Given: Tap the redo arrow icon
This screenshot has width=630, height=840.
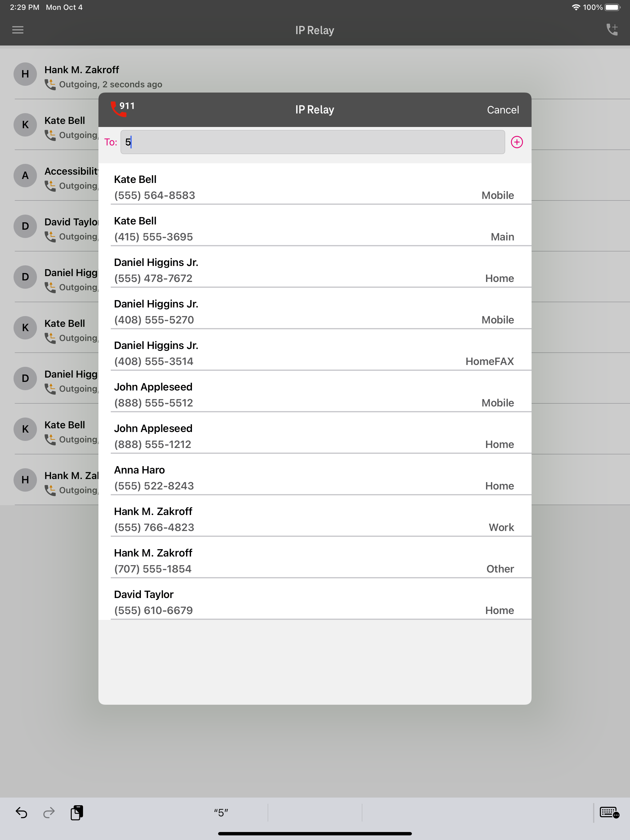Looking at the screenshot, I should click(x=49, y=812).
